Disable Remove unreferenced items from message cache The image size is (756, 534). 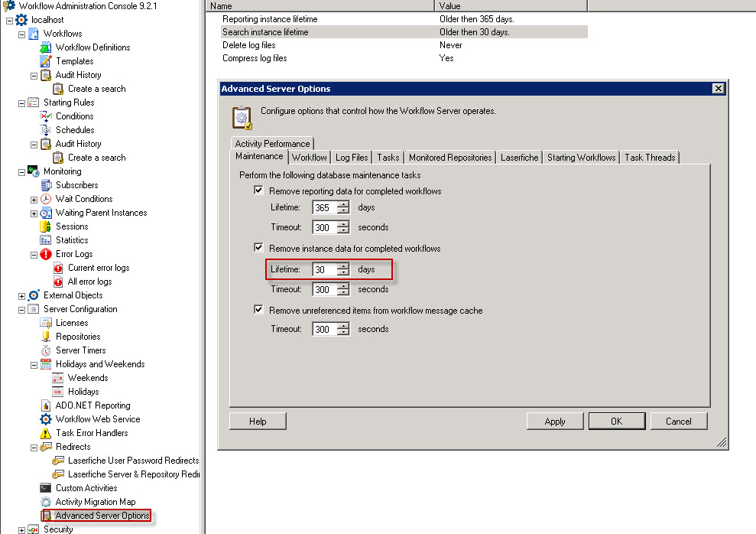[258, 311]
